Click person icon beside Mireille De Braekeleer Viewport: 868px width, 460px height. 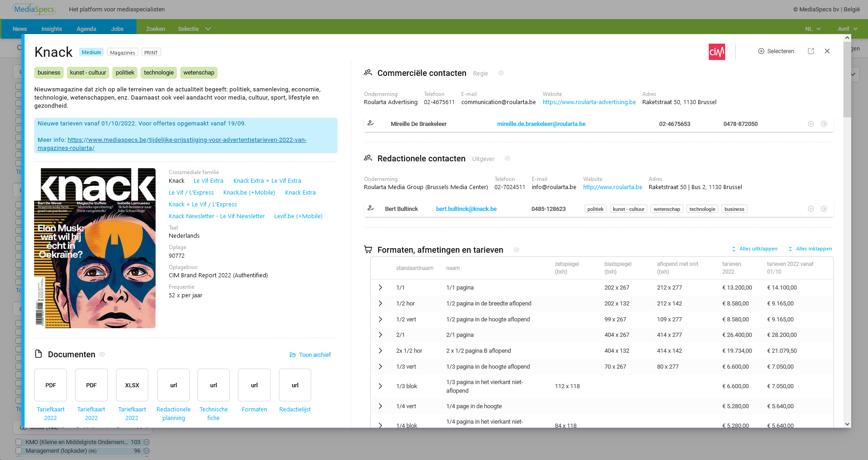371,123
